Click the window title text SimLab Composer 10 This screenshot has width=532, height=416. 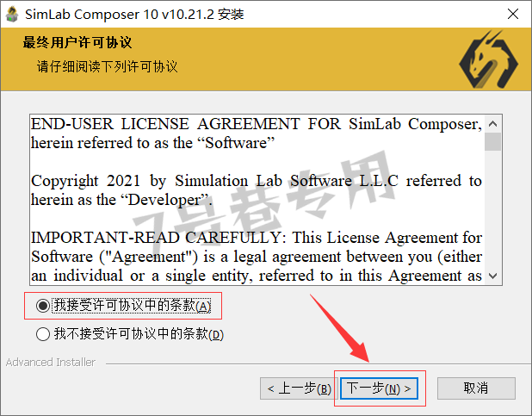coord(91,15)
